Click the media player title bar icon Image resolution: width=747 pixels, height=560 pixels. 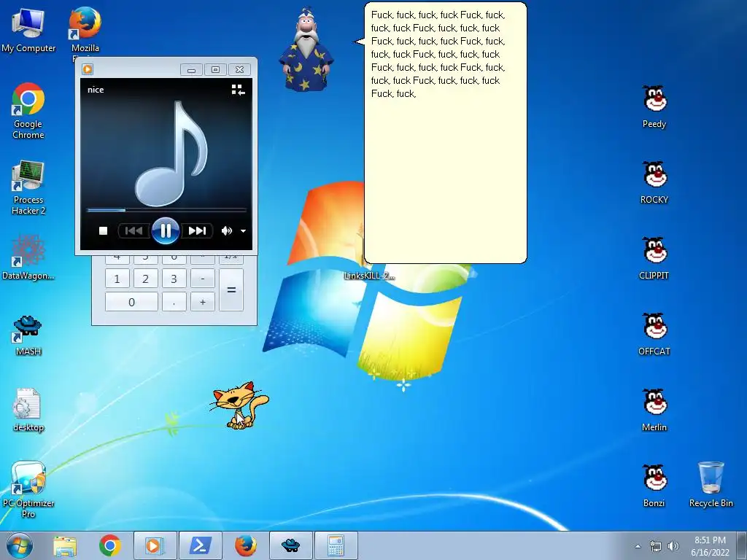pos(88,69)
